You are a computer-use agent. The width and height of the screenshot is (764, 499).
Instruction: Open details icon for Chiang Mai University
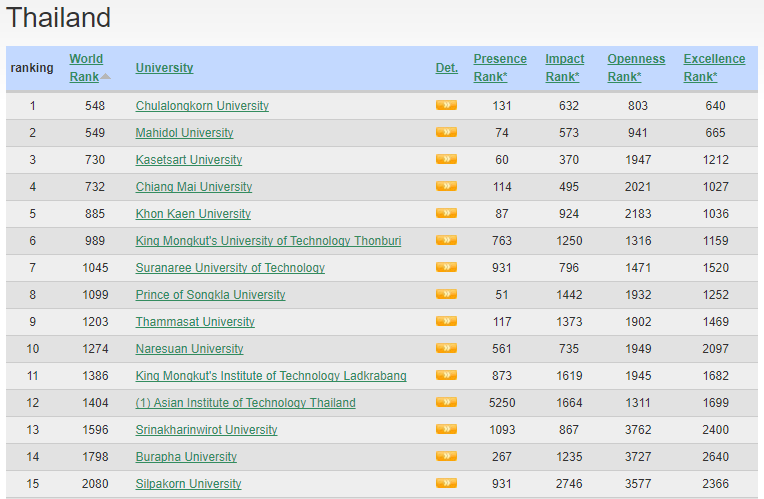coord(446,186)
